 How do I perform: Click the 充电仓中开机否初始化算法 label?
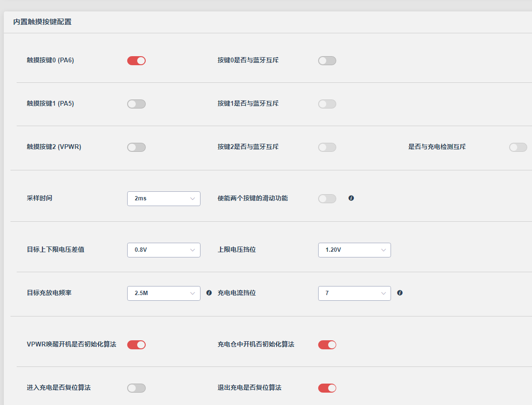[256, 345]
